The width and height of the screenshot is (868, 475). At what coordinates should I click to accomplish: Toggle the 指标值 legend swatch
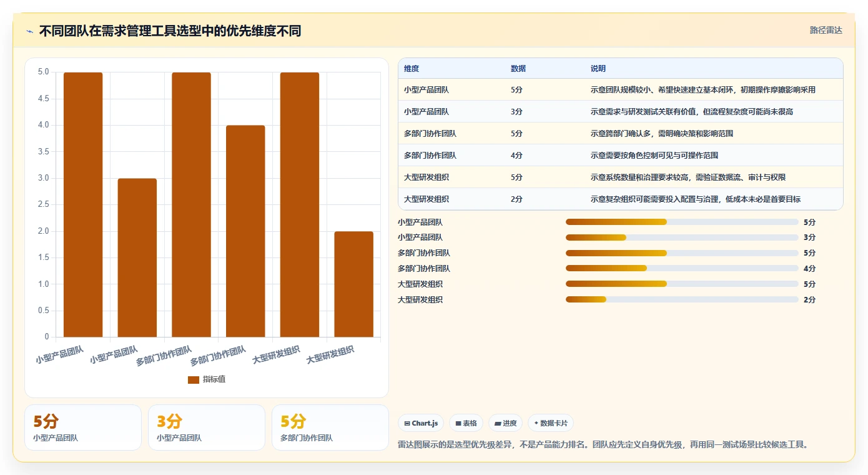click(x=194, y=379)
